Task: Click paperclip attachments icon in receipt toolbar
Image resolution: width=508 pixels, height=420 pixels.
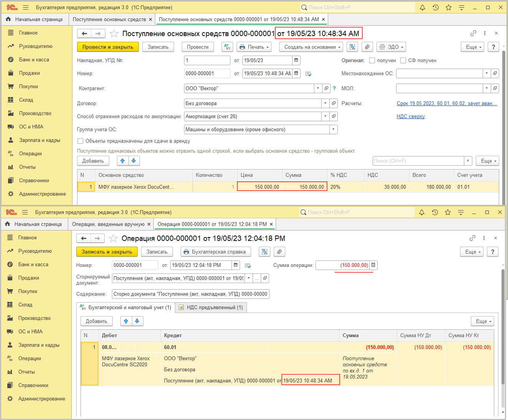Action: point(367,47)
